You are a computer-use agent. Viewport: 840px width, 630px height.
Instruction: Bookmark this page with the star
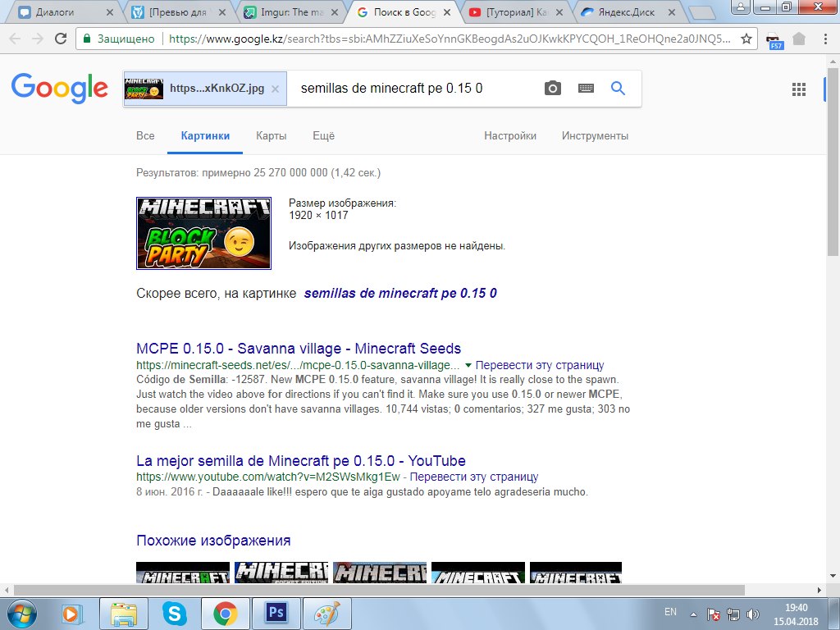pyautogui.click(x=746, y=39)
